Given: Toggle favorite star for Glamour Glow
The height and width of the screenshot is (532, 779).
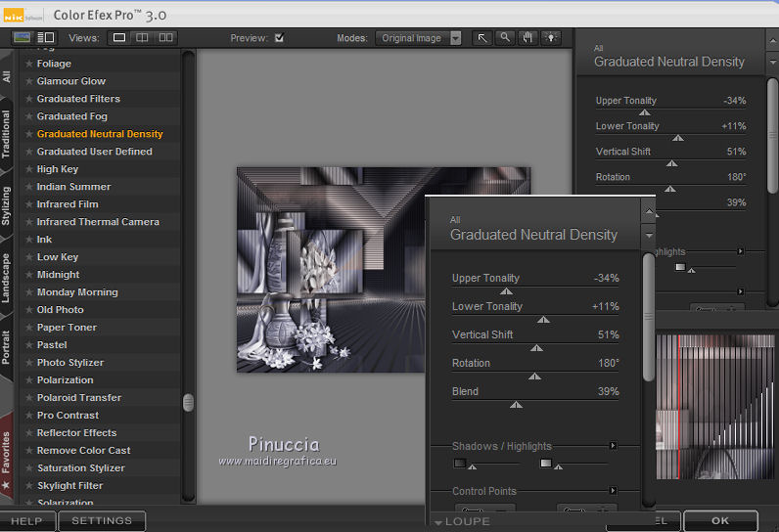Looking at the screenshot, I should pos(29,81).
